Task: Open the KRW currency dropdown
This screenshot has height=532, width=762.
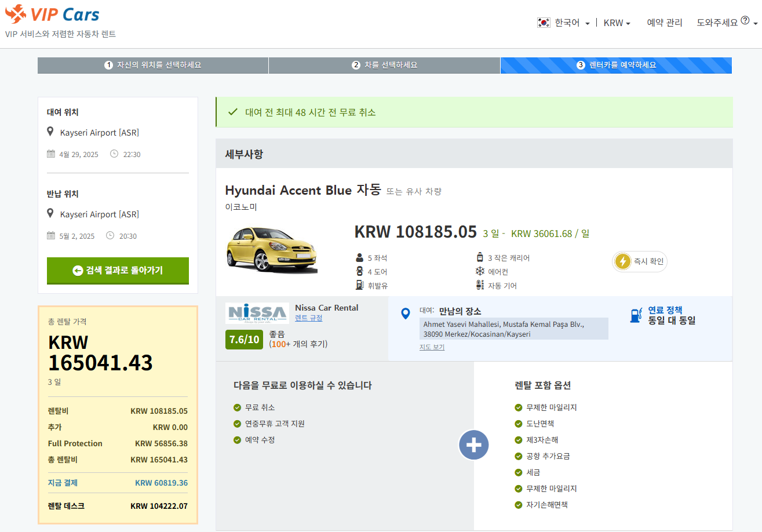Action: pyautogui.click(x=617, y=23)
